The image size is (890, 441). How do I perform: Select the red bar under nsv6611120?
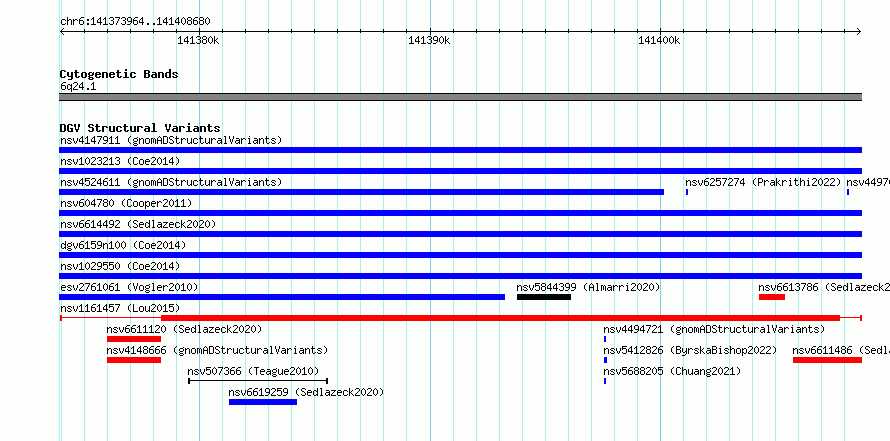coord(134,339)
